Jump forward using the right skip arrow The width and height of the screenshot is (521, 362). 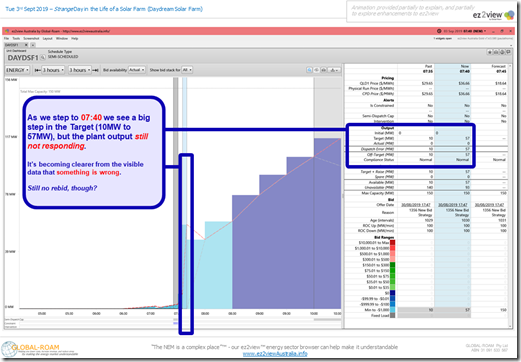coord(95,70)
